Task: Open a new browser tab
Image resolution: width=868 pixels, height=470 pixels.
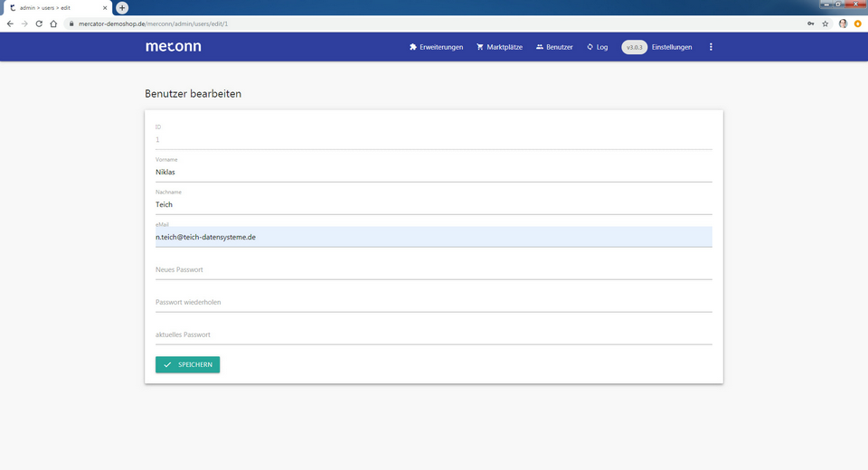Action: pos(122,8)
